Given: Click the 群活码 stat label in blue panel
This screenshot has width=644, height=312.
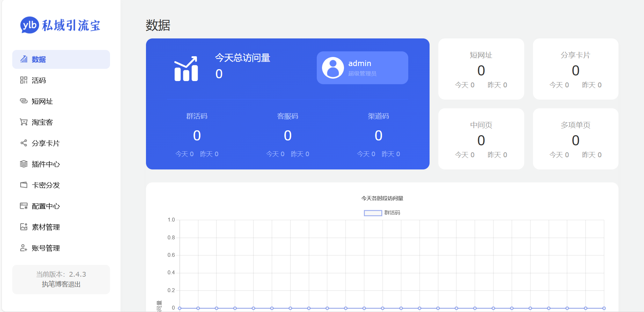Looking at the screenshot, I should tap(197, 116).
